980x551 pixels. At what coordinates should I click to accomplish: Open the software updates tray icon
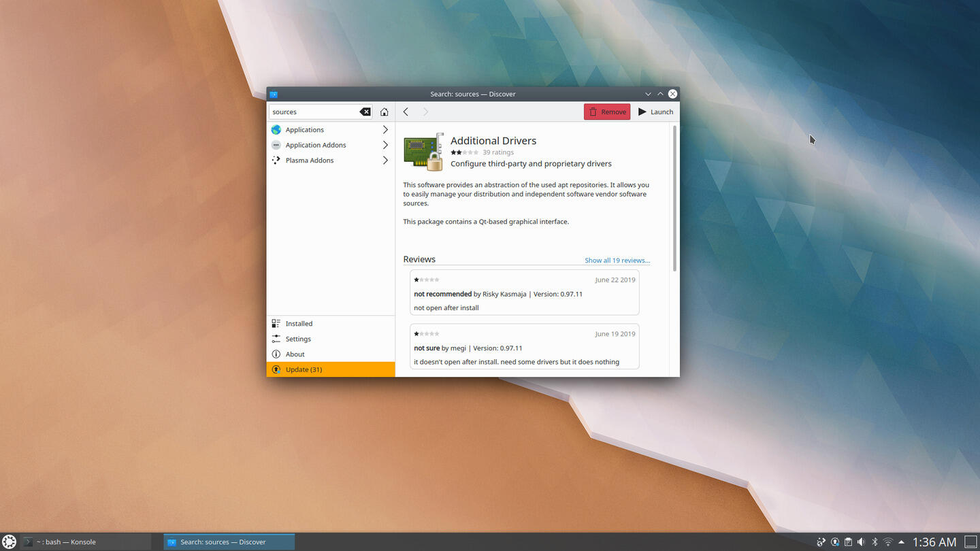[x=835, y=542]
